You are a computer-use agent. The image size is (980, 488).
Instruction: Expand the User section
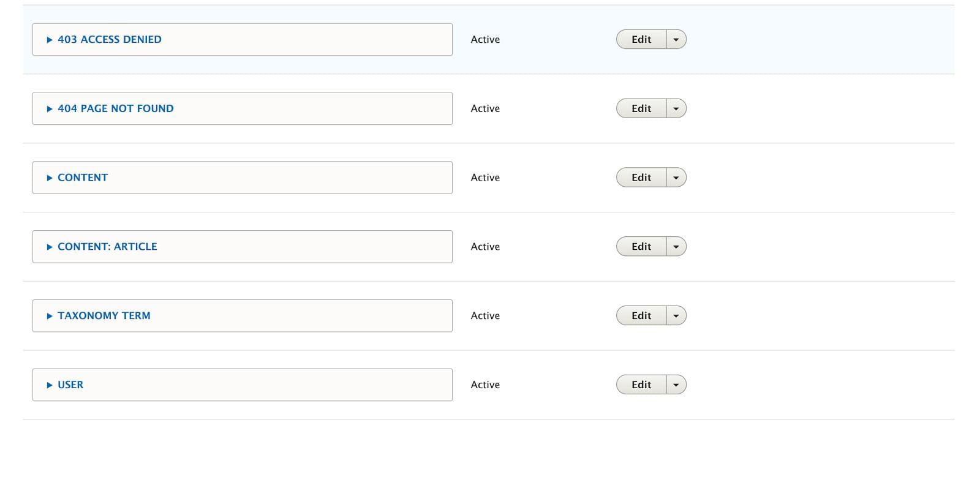pos(70,385)
